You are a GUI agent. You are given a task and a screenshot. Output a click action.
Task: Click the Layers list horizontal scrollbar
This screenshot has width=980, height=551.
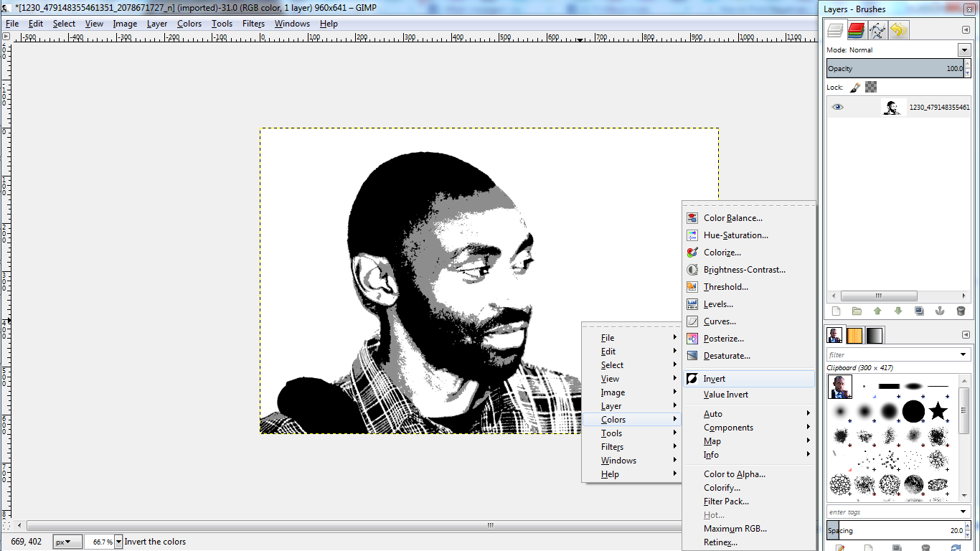[x=879, y=296]
